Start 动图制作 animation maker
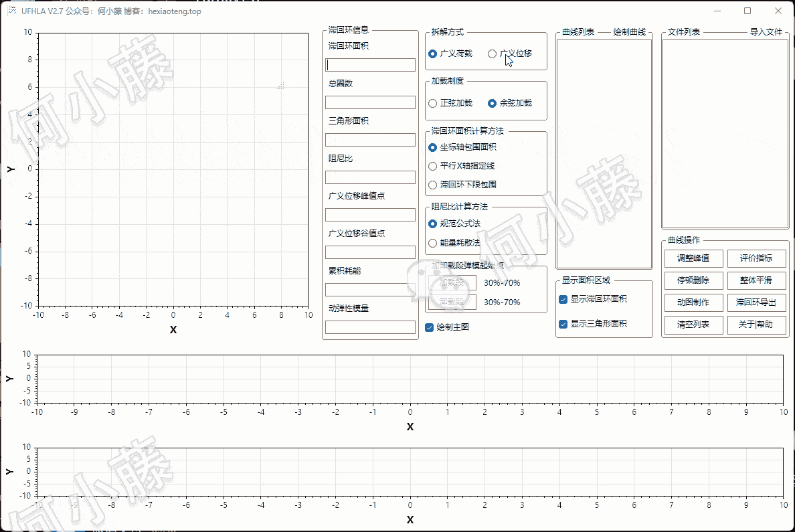Screen dimensions: 795x532 [693, 302]
